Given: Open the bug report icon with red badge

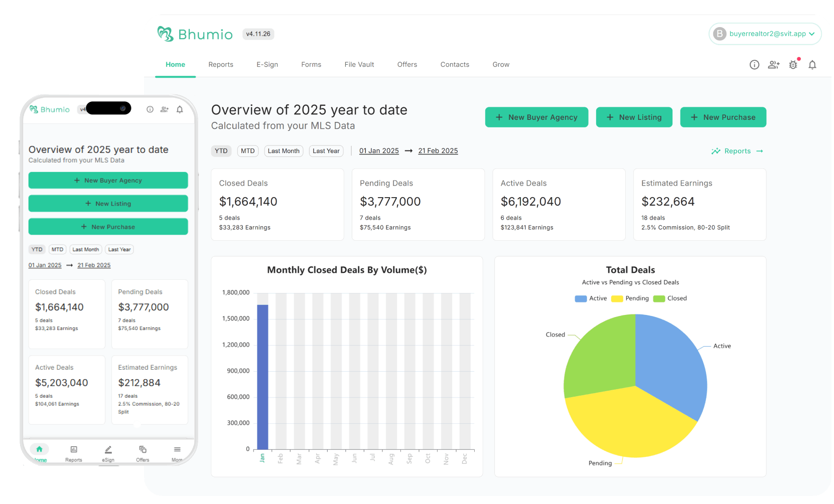Looking at the screenshot, I should 793,65.
